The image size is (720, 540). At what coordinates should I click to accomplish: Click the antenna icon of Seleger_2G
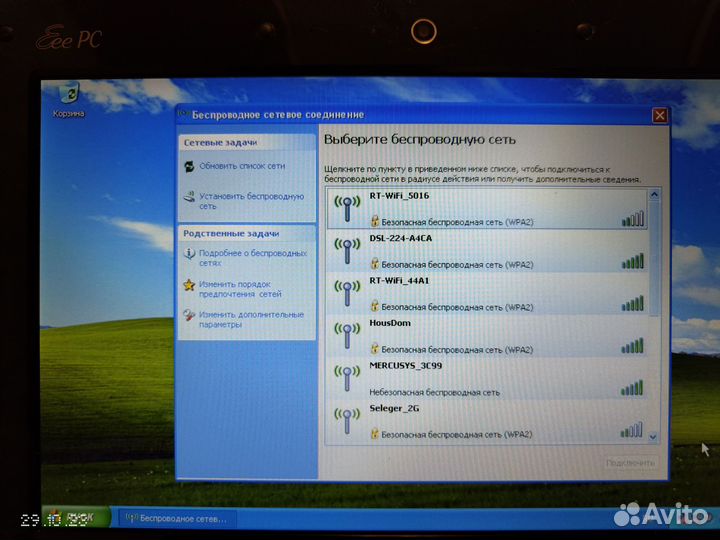pos(347,420)
